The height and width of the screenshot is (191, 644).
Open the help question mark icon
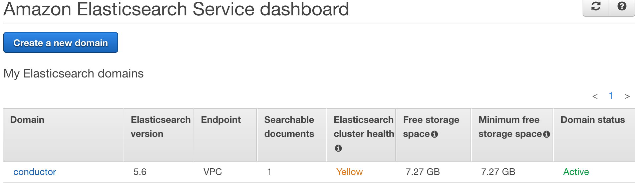click(x=622, y=7)
